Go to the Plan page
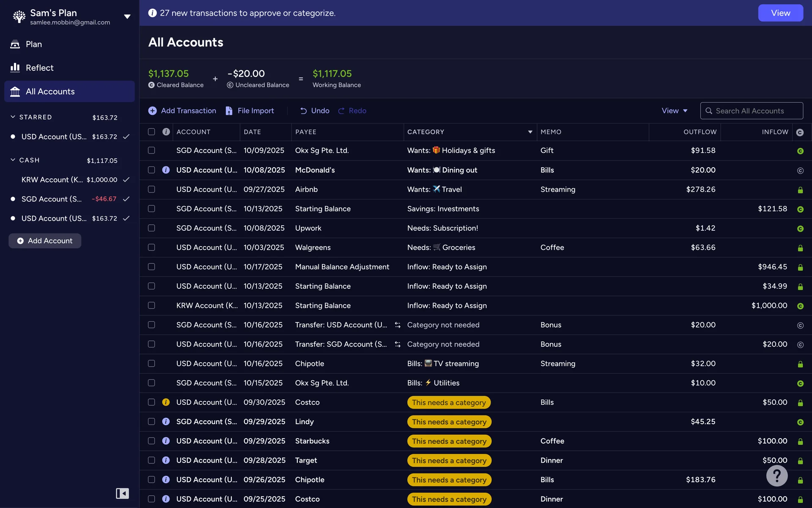812x508 pixels. 33,44
